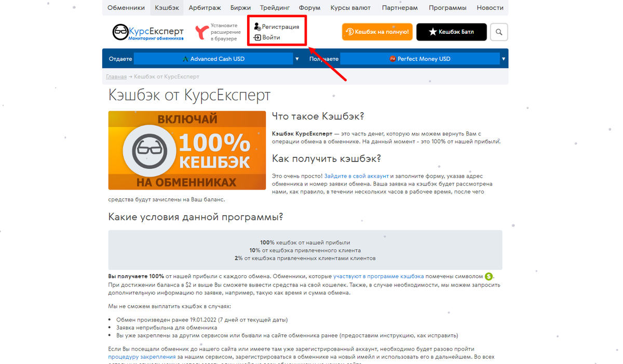Click the registration user icon
Image resolution: width=623 pixels, height=364 pixels.
(257, 26)
